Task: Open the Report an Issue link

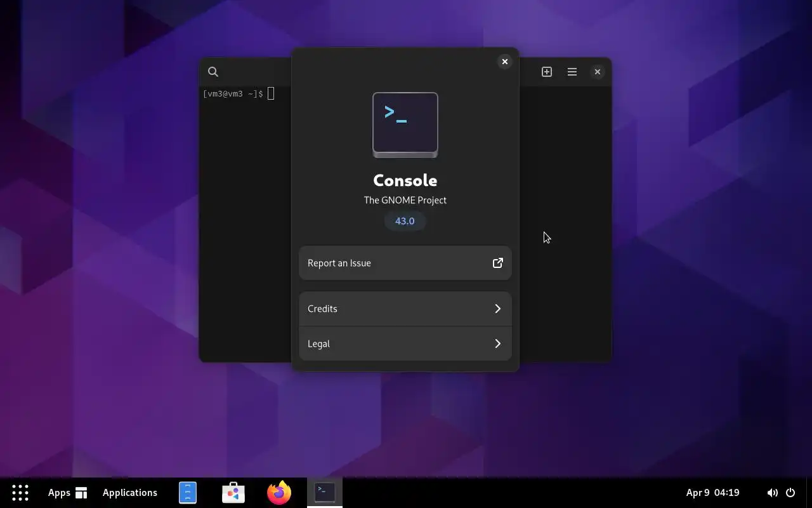Action: (x=405, y=263)
